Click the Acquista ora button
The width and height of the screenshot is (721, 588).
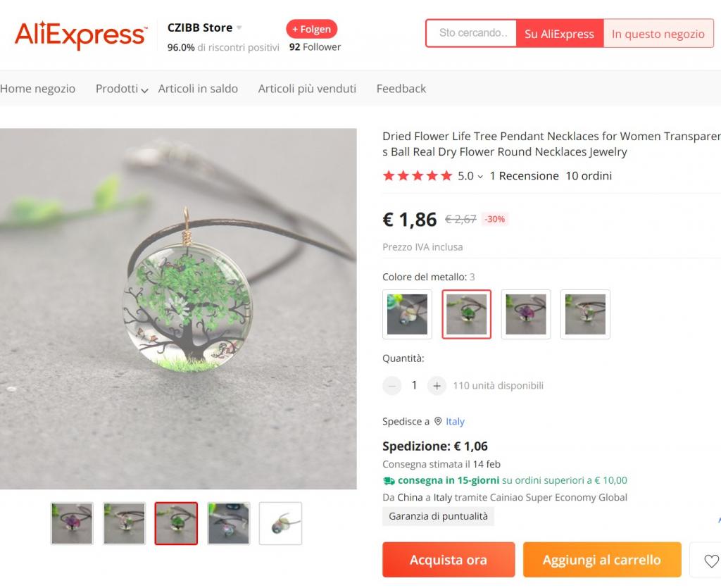coord(449,560)
